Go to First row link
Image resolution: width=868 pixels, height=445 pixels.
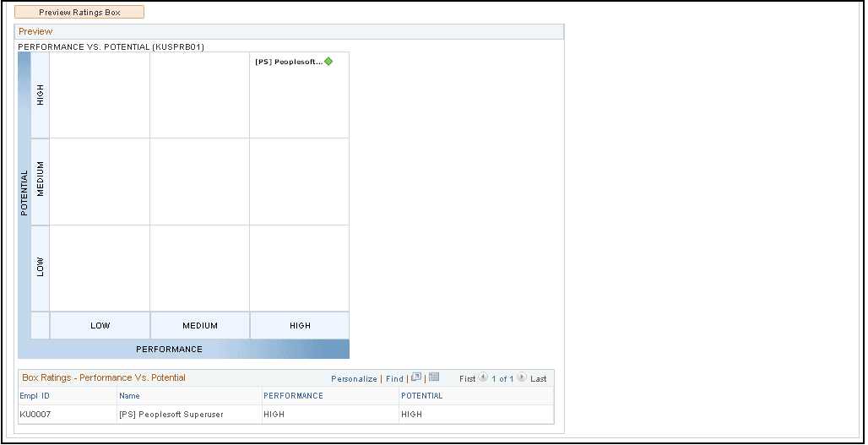[467, 379]
